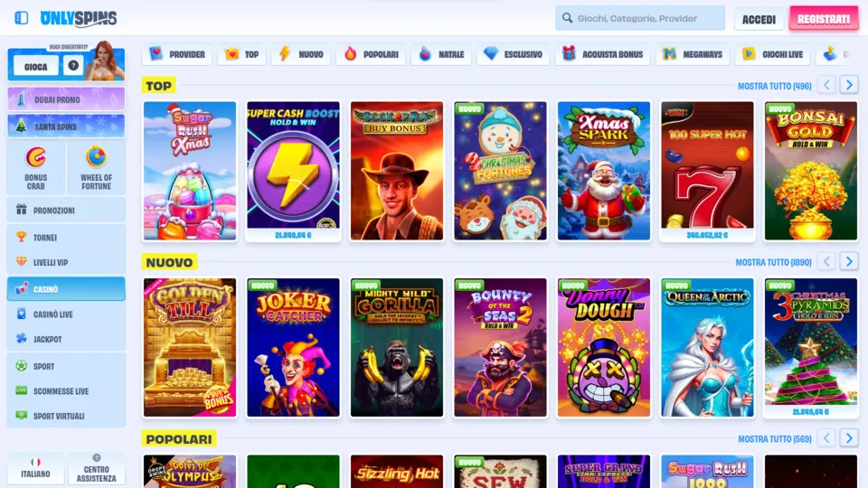The height and width of the screenshot is (488, 868).
Task: Open Casinò Live in the sidebar
Action: pos(66,314)
